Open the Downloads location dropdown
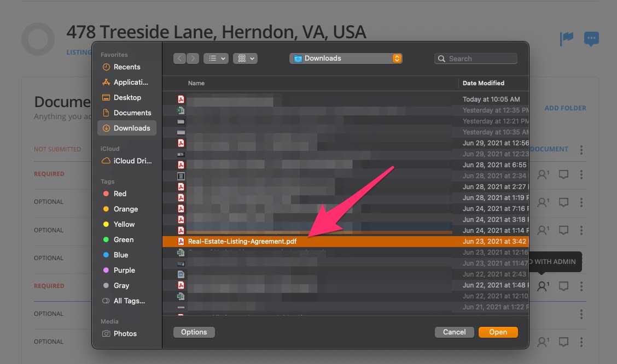This screenshot has height=364, width=617. tap(346, 57)
